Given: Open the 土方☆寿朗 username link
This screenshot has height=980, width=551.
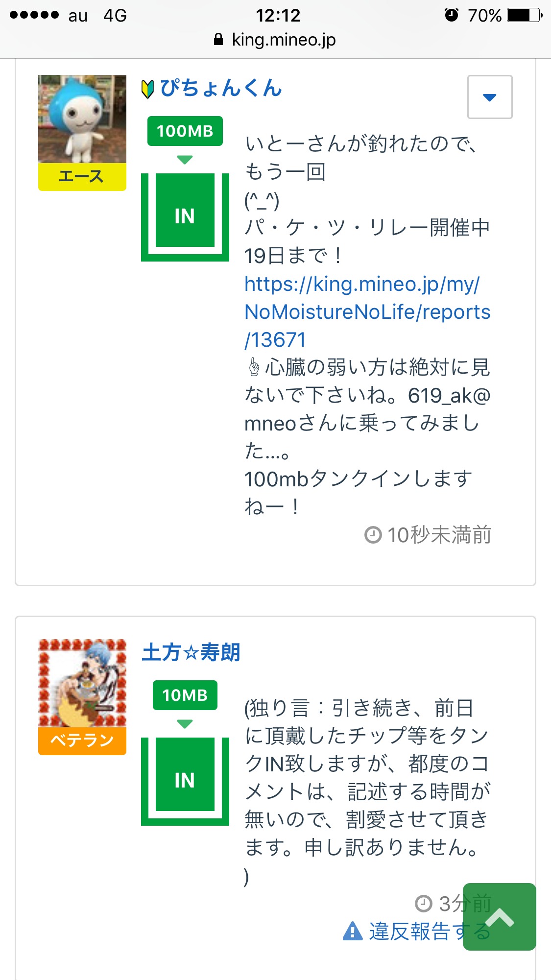Looking at the screenshot, I should tap(191, 652).
